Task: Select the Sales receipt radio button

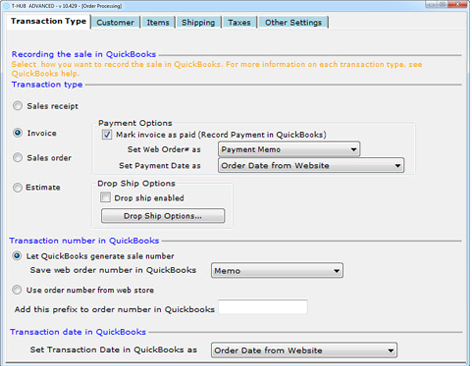Action: click(x=18, y=106)
